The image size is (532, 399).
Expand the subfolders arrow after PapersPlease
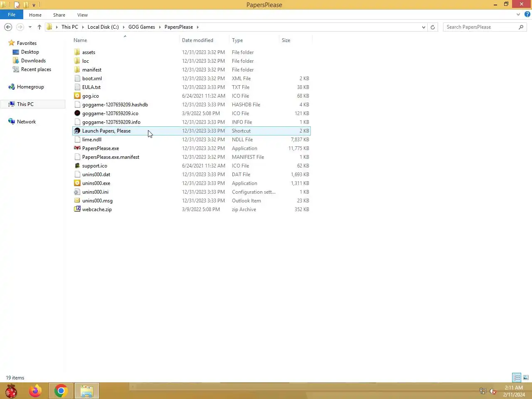(198, 27)
